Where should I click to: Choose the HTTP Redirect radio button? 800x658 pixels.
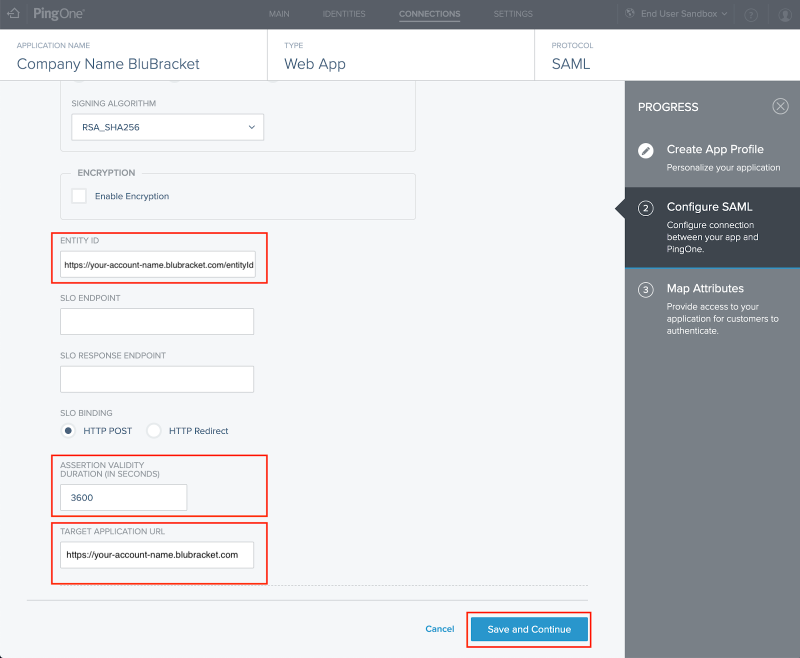154,431
